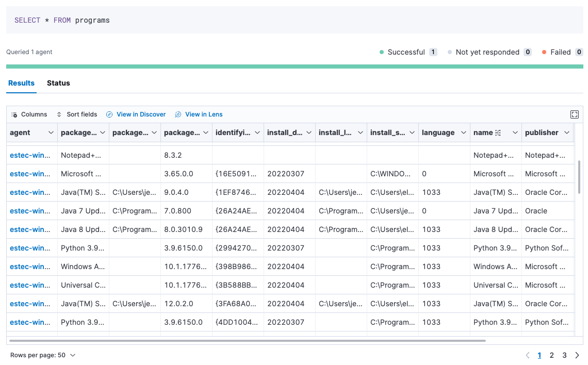Switch to the Status tab
This screenshot has width=588, height=365.
(x=58, y=83)
